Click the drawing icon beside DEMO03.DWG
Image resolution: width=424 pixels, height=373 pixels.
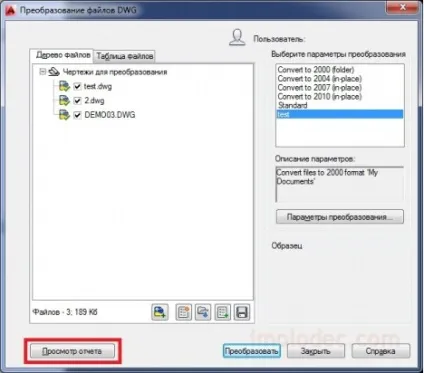[64, 115]
